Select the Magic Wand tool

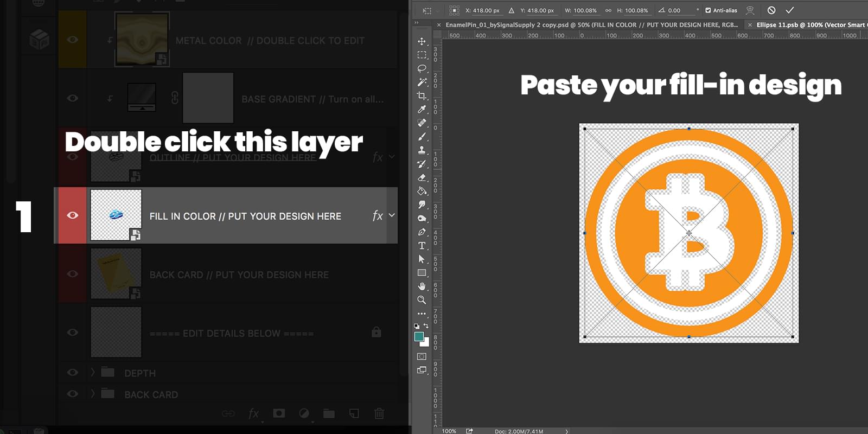[x=422, y=82]
